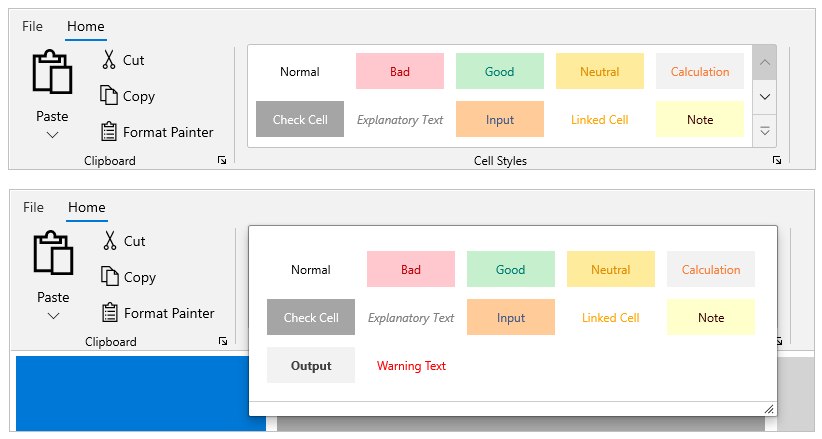This screenshot has width=822, height=439.
Task: Choose green Good style in expanded gallery
Action: [x=511, y=270]
